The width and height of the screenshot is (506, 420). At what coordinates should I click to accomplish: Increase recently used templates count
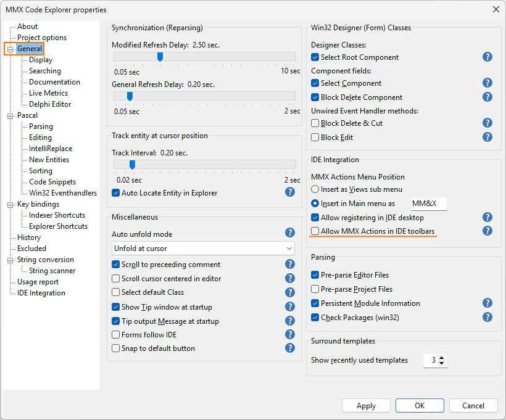441,357
